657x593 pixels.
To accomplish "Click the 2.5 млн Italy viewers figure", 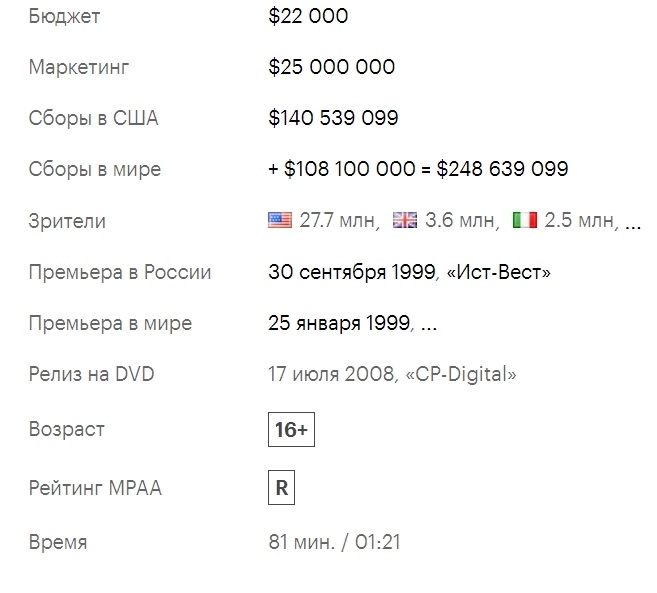I will click(x=579, y=221).
